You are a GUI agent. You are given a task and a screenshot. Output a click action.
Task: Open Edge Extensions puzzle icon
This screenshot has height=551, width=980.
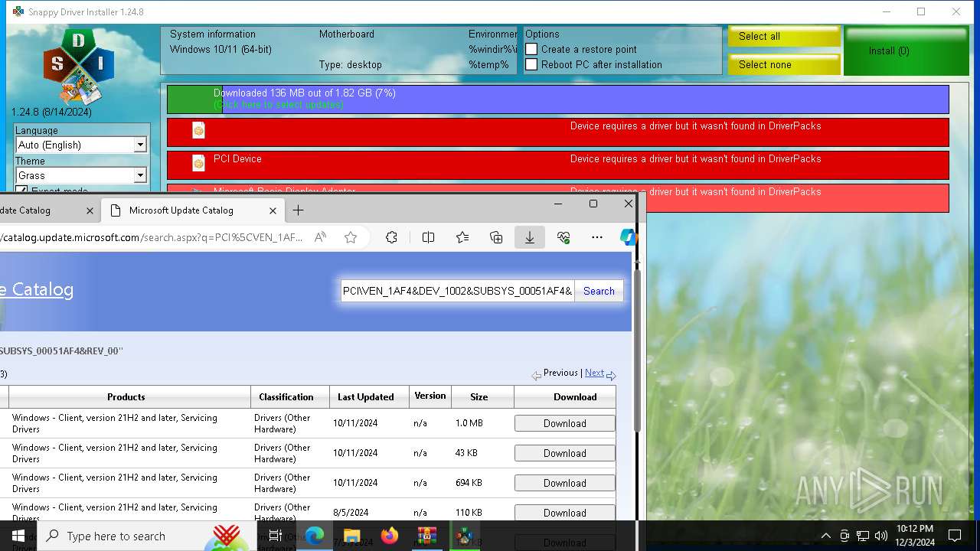[x=391, y=237]
